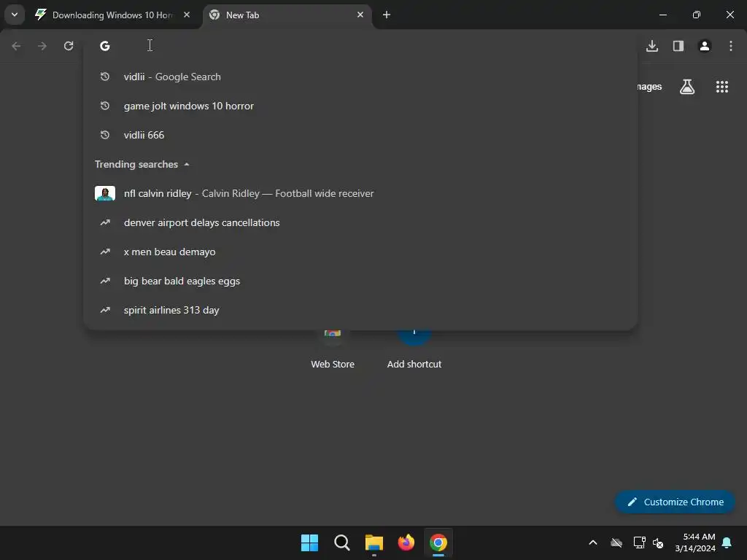
Task: Toggle the side panel icon
Action: tap(678, 46)
